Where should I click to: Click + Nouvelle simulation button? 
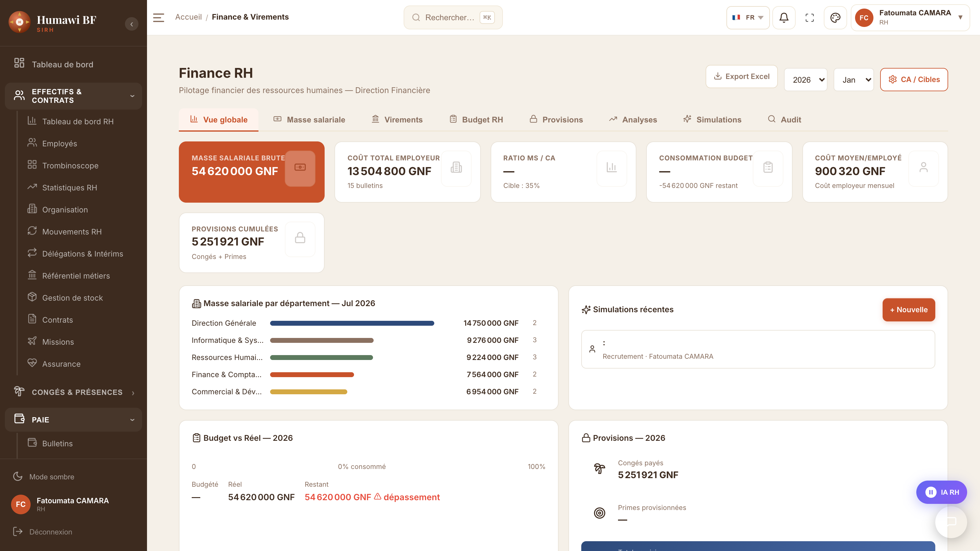pyautogui.click(x=908, y=309)
